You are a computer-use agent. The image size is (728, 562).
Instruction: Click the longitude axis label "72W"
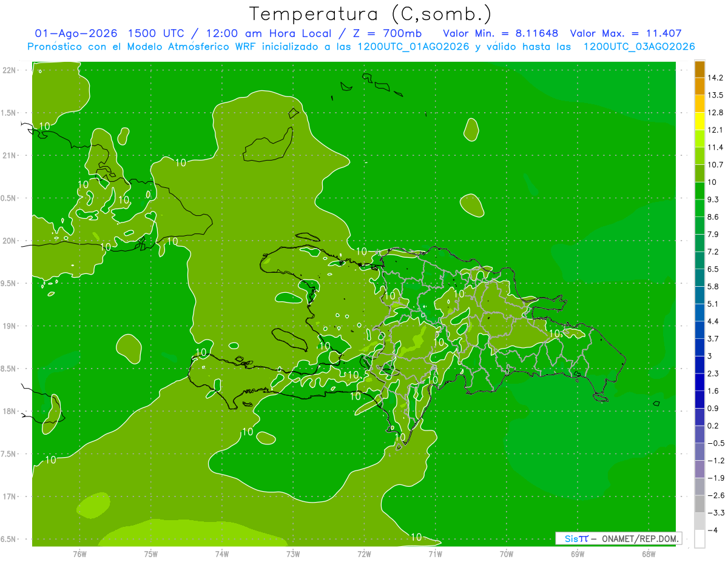(364, 554)
